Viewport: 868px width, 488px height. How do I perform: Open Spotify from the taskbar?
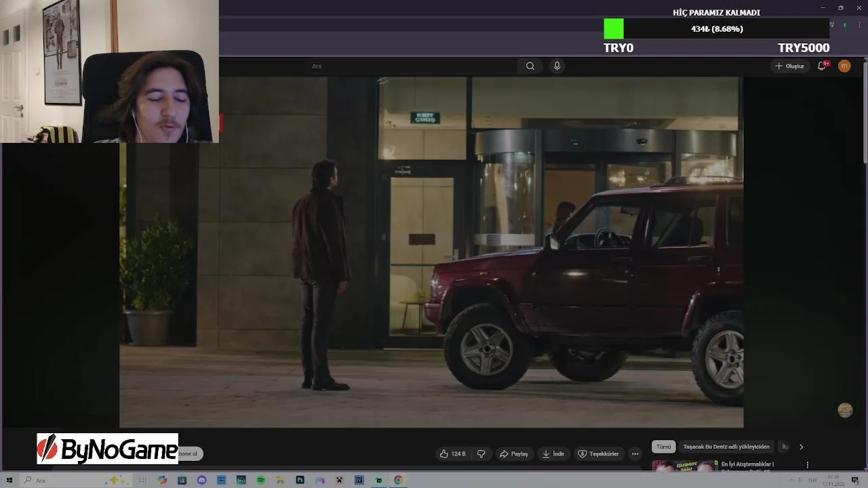click(x=260, y=480)
